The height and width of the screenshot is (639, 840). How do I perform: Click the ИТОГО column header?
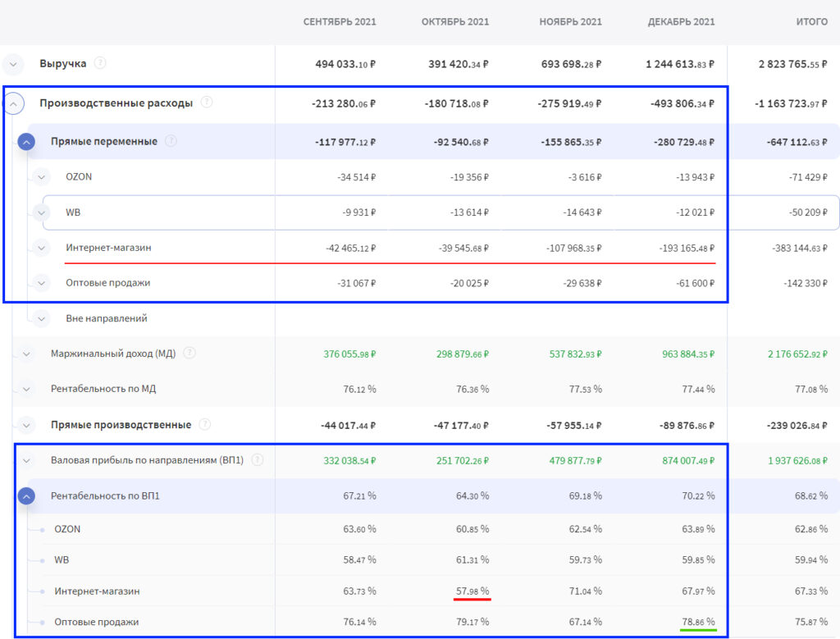[x=811, y=21]
